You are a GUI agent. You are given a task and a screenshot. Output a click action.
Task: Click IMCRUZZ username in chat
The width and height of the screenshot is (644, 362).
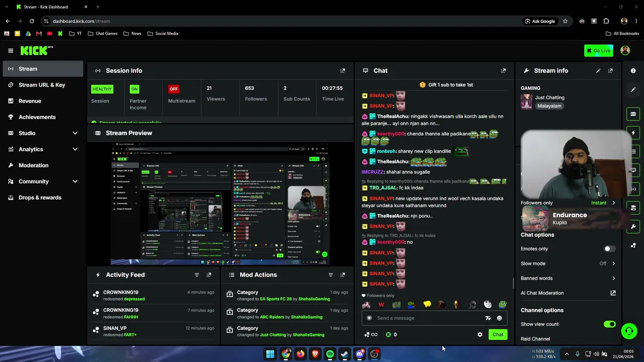click(x=373, y=172)
